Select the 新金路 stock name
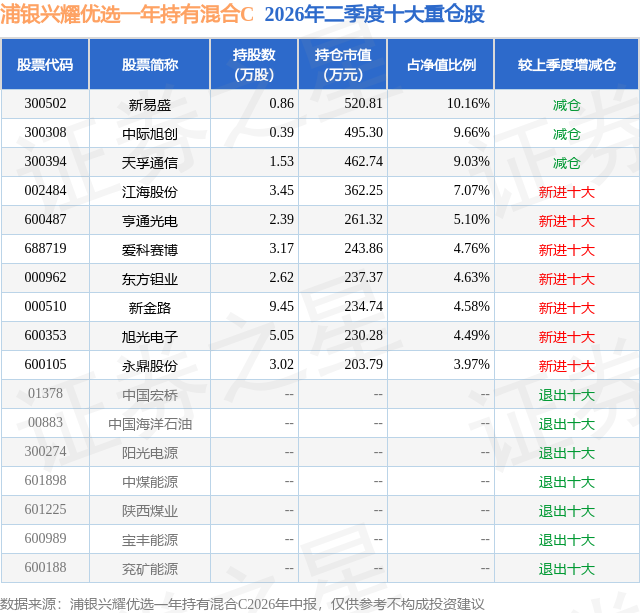 (150, 308)
